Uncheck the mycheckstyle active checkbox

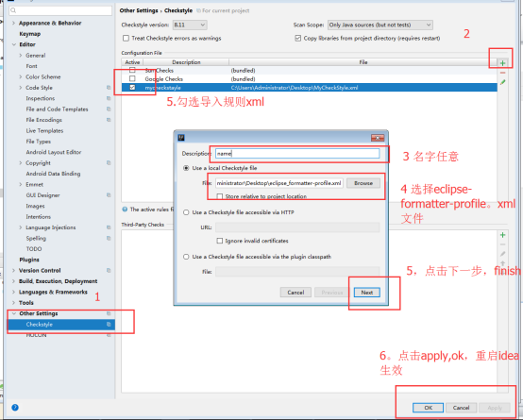tap(132, 88)
